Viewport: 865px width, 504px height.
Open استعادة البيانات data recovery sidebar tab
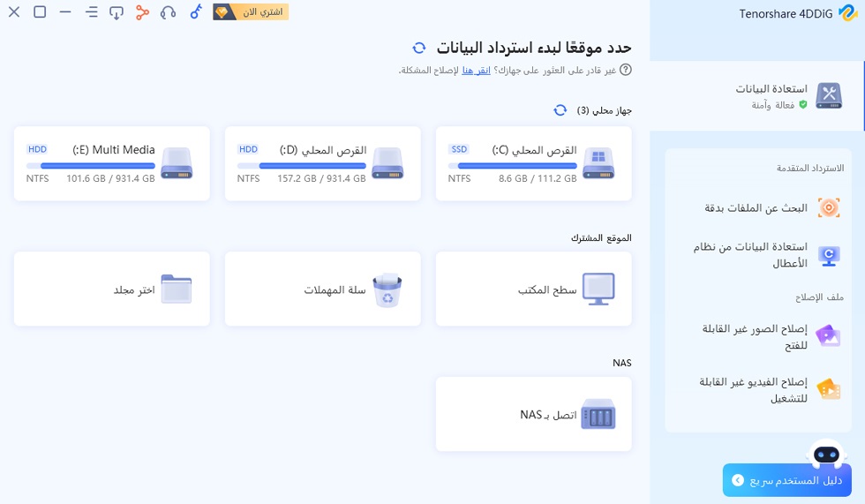pyautogui.click(x=757, y=96)
